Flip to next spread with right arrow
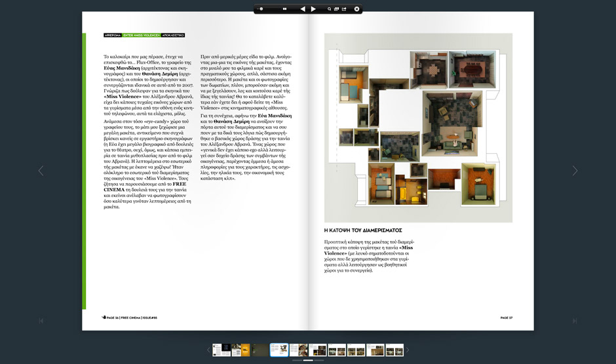Viewport: 616px width, 364px height. [x=575, y=170]
